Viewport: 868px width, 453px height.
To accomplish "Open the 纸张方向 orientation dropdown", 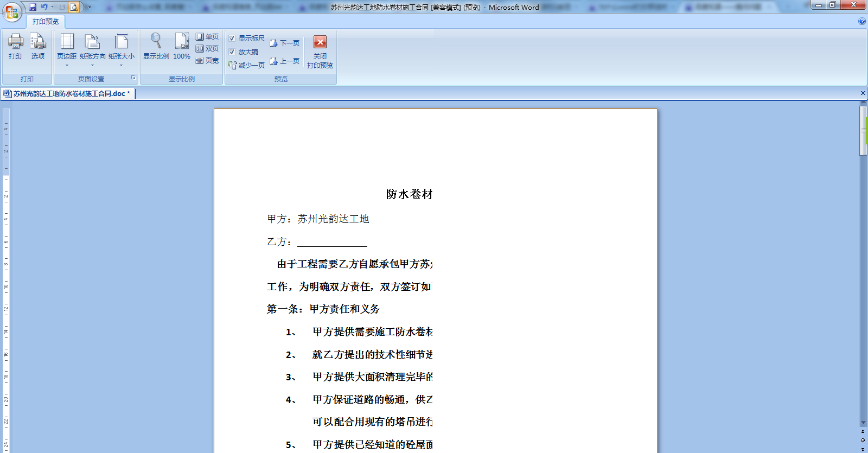I will [93, 50].
